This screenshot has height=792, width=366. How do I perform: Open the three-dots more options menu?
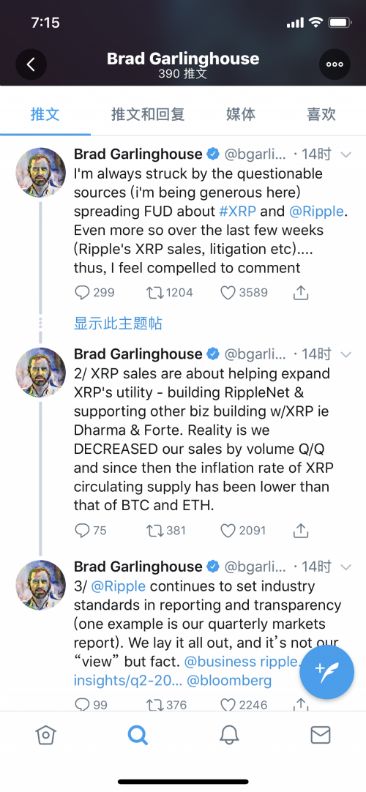[334, 64]
